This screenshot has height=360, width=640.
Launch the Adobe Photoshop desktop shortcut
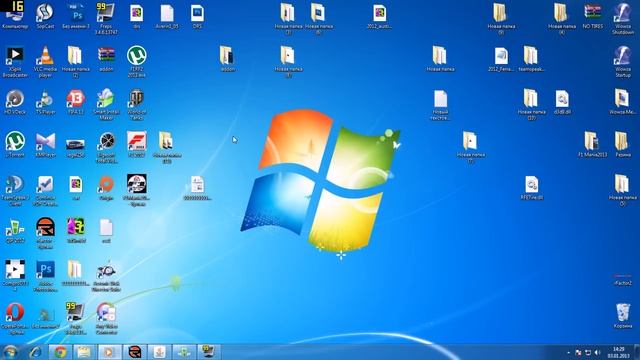[45, 276]
